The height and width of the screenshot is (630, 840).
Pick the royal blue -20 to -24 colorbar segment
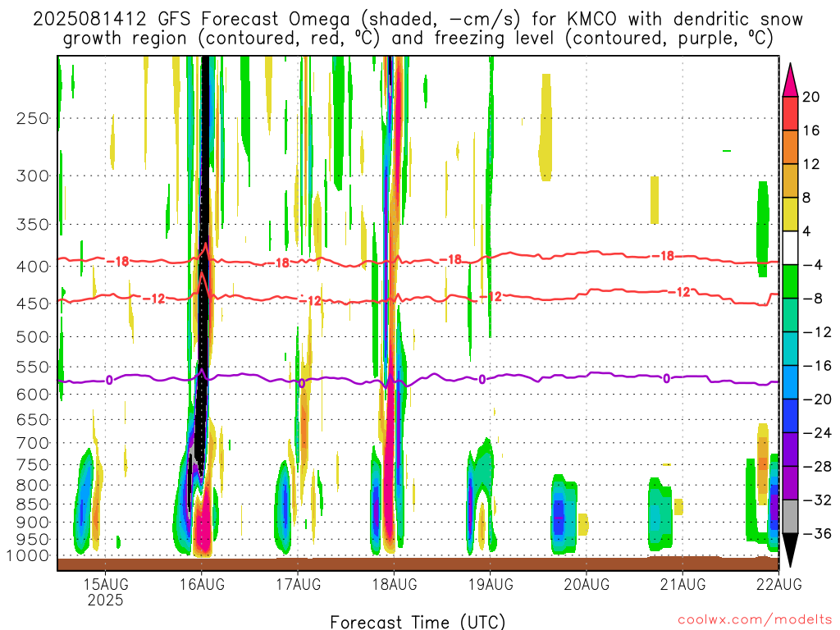point(790,416)
